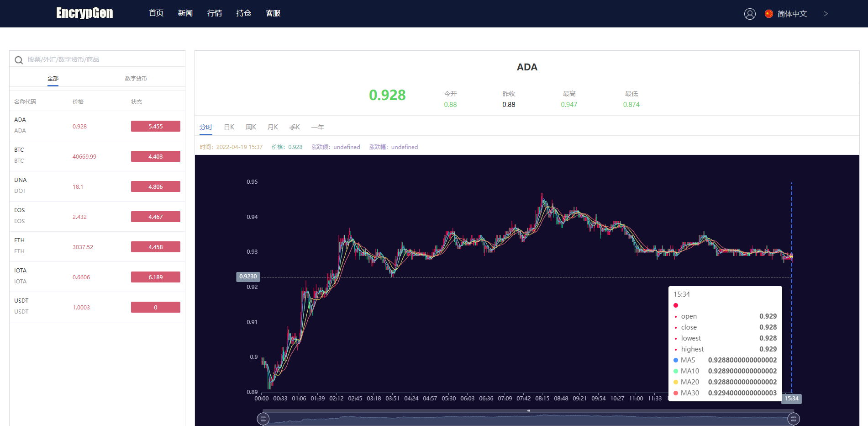The width and height of the screenshot is (868, 426).
Task: Switch to the 数字货币 tab
Action: (135, 78)
